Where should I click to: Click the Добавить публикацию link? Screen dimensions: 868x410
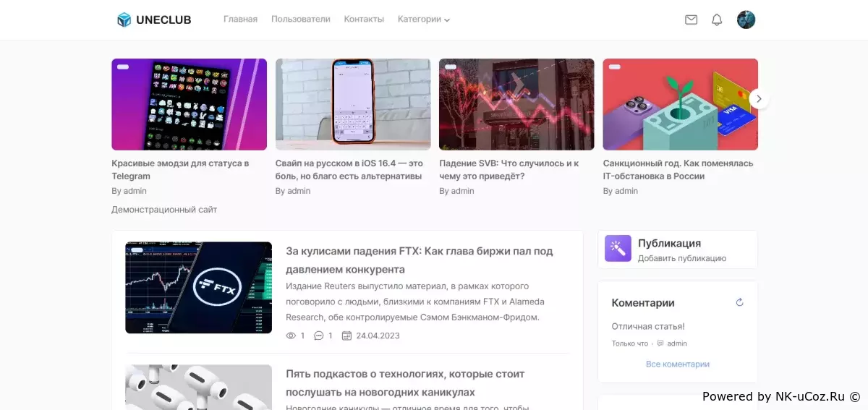click(x=682, y=258)
